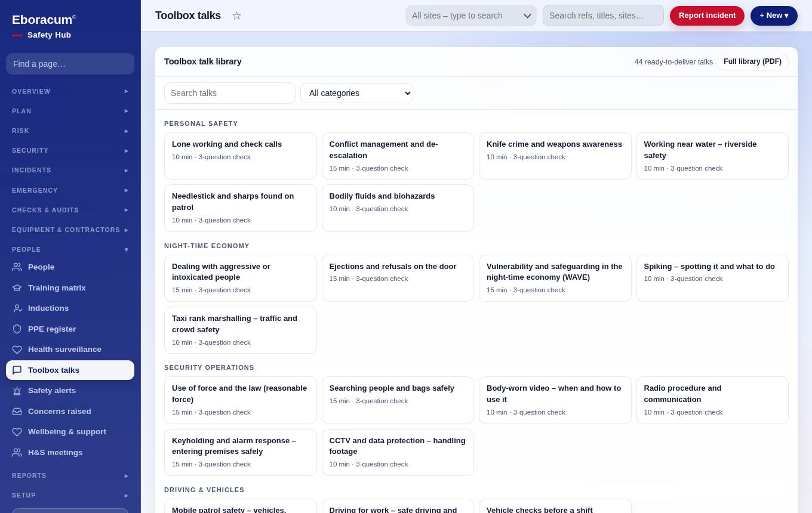
Task: Click the Toolbox talks speech bubble icon
Action: coord(17,370)
